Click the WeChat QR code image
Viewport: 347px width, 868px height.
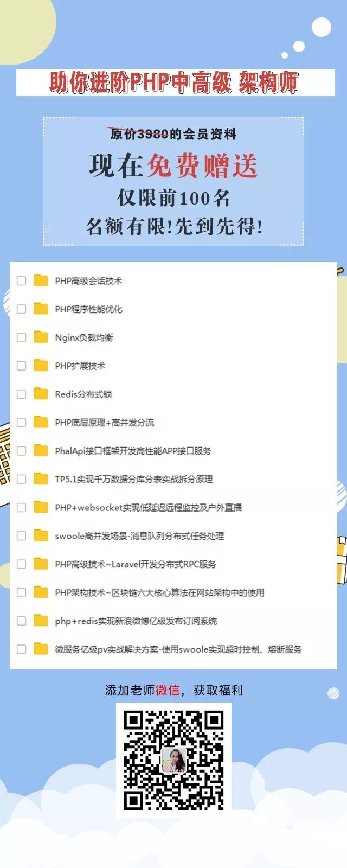pos(173,760)
